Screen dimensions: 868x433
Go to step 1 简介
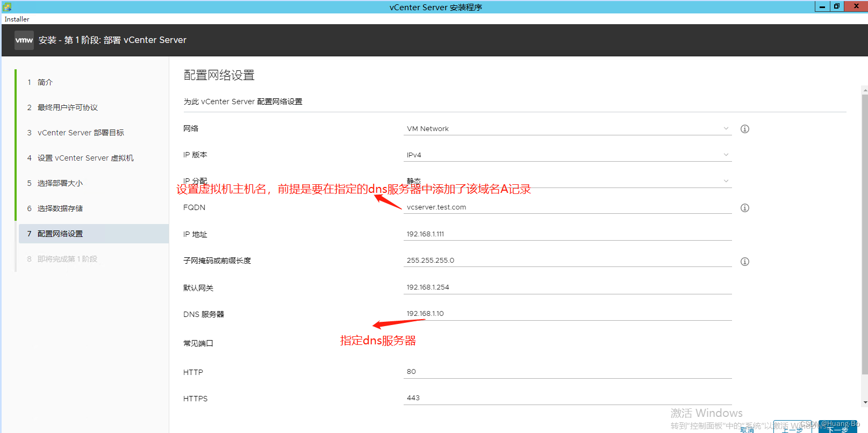94,82
